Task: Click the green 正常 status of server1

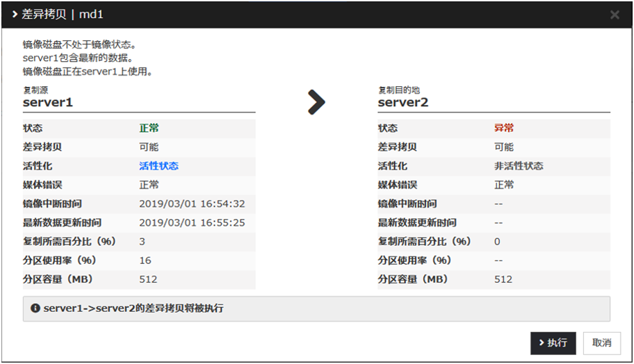Action: pyautogui.click(x=149, y=129)
